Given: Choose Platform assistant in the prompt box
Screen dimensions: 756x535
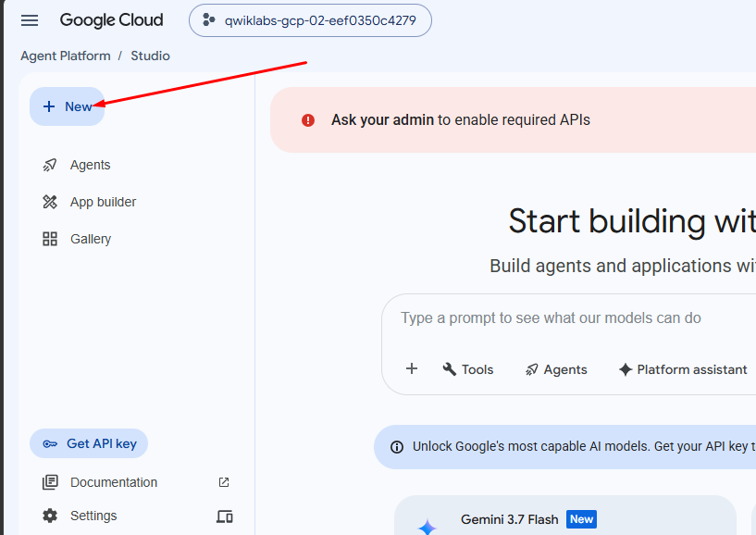Looking at the screenshot, I should coord(683,369).
